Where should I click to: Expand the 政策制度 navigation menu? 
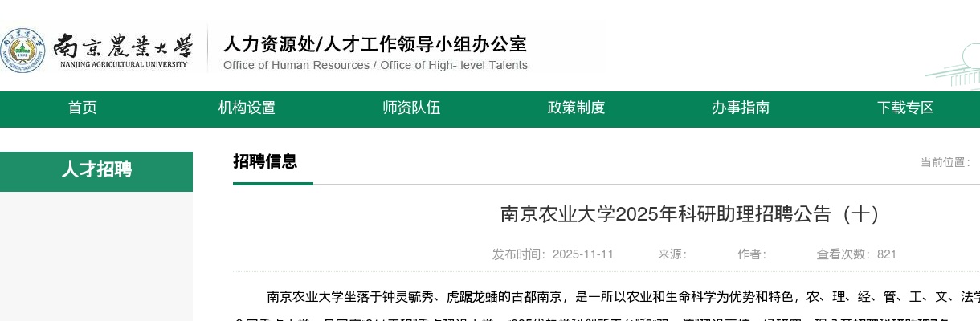[x=576, y=108]
